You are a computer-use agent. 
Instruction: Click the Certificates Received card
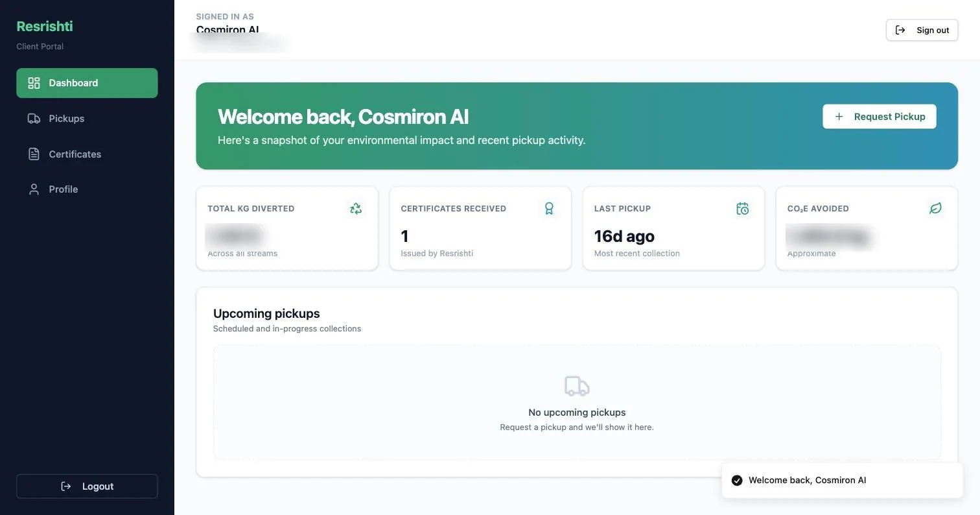click(x=480, y=228)
